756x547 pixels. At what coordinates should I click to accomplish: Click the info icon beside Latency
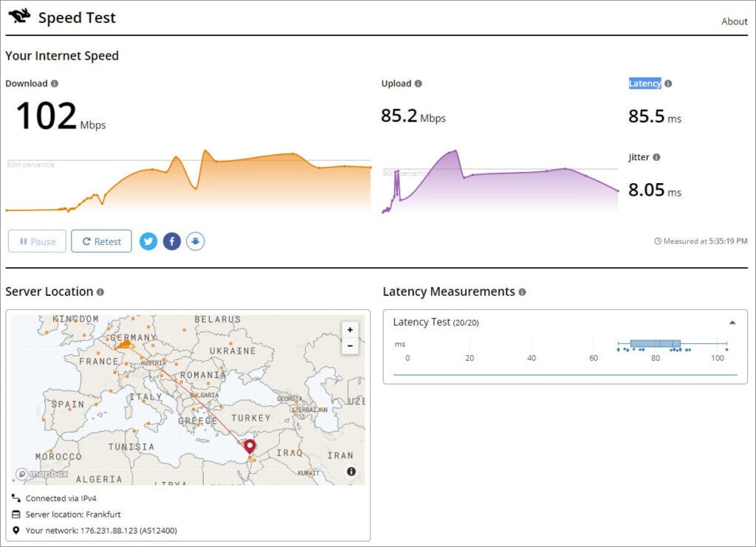tap(668, 83)
